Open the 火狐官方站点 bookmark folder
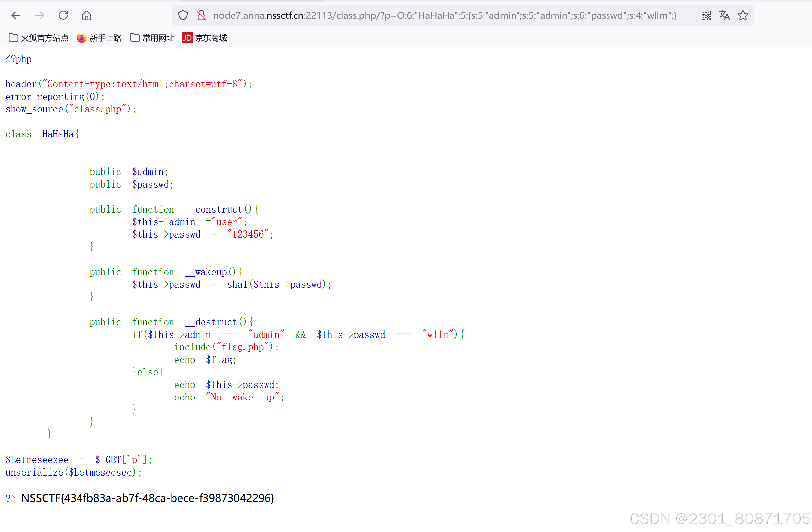 tap(39, 38)
